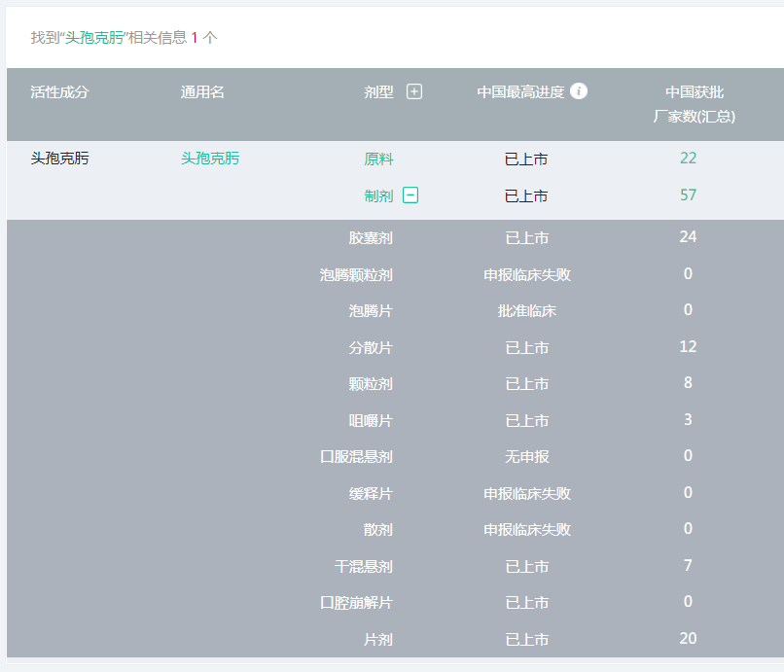This screenshot has width=784, height=672.
Task: Click count 24 in 胶囊剂 row
Action: (x=688, y=236)
